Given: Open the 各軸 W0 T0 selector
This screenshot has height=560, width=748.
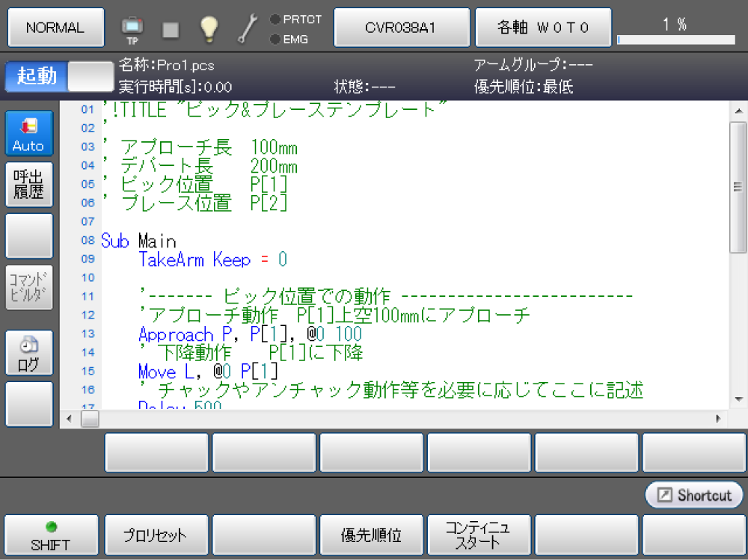Looking at the screenshot, I should [x=544, y=28].
